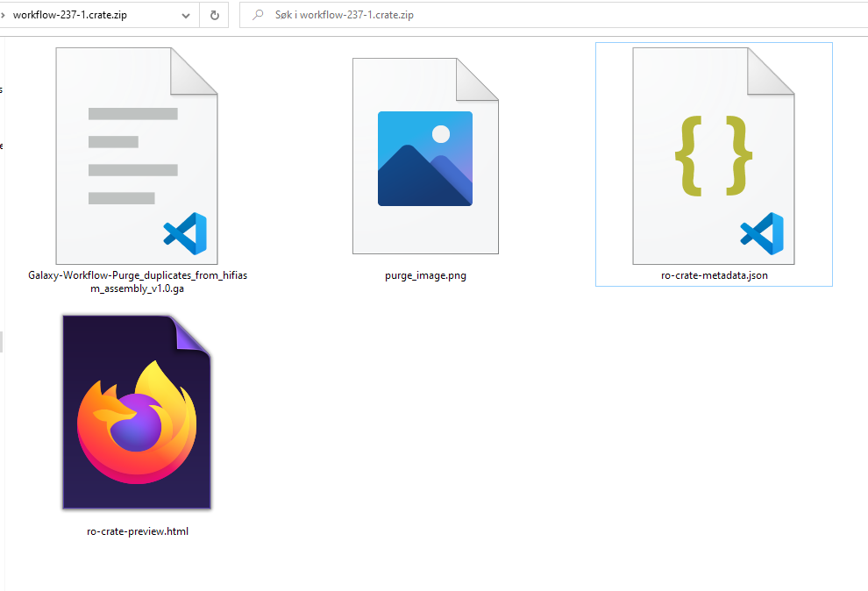Select the ro-crate-preview.html Firefox icon
The image size is (868, 591).
click(x=137, y=412)
